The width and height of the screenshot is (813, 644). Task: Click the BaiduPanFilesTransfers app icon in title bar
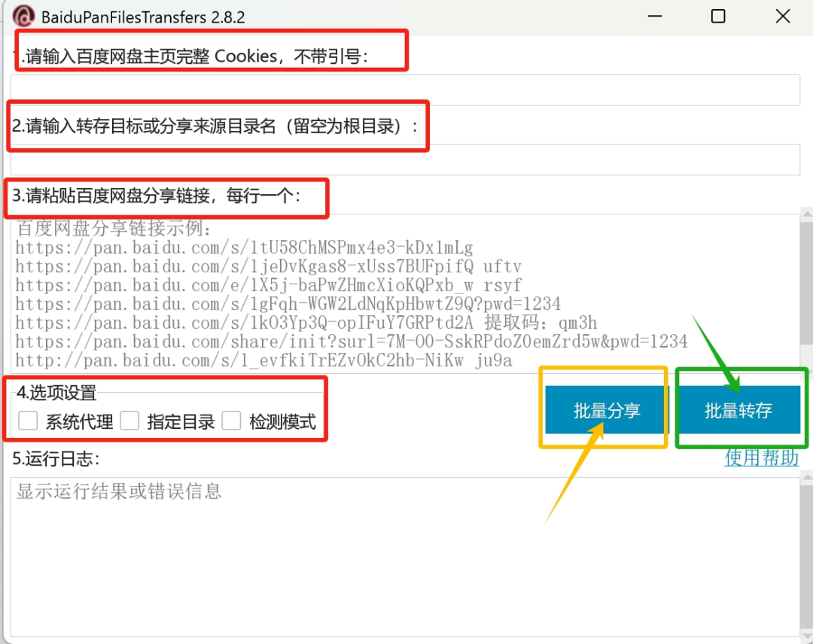(23, 17)
